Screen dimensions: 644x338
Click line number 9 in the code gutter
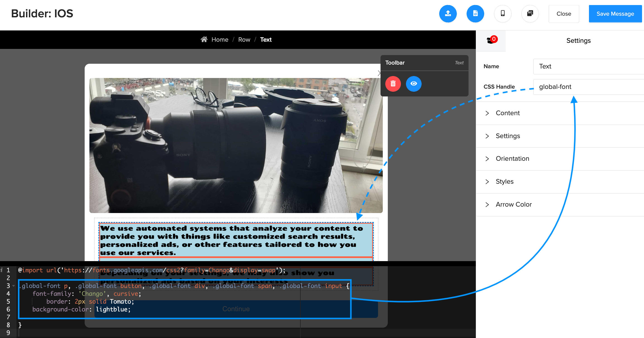[x=8, y=333]
